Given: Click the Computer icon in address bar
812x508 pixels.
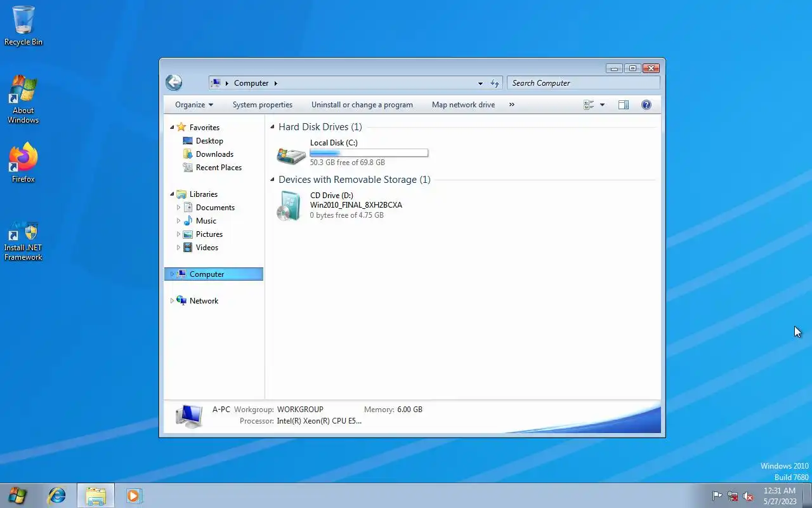Looking at the screenshot, I should coord(216,83).
